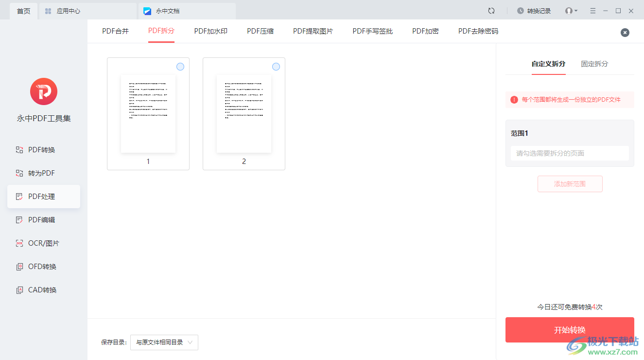644x360 pixels.
Task: Open OCR/图片 in the sidebar
Action: pyautogui.click(x=44, y=243)
